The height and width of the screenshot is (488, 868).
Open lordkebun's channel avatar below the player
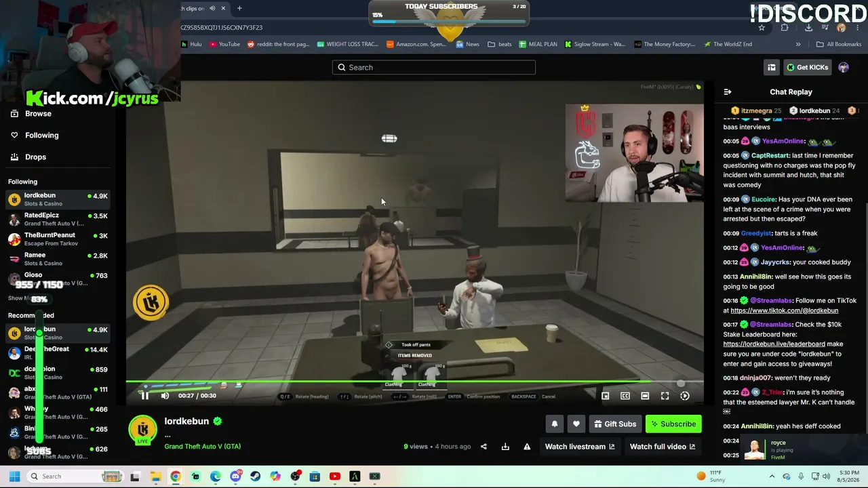tap(143, 430)
